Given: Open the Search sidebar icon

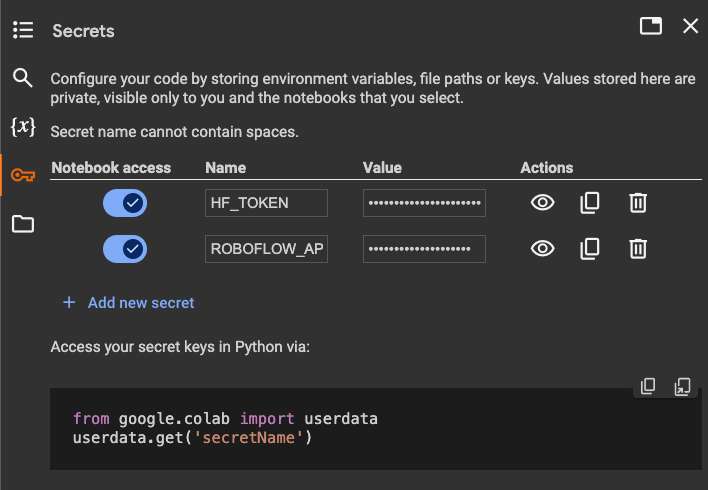Looking at the screenshot, I should tap(23, 78).
